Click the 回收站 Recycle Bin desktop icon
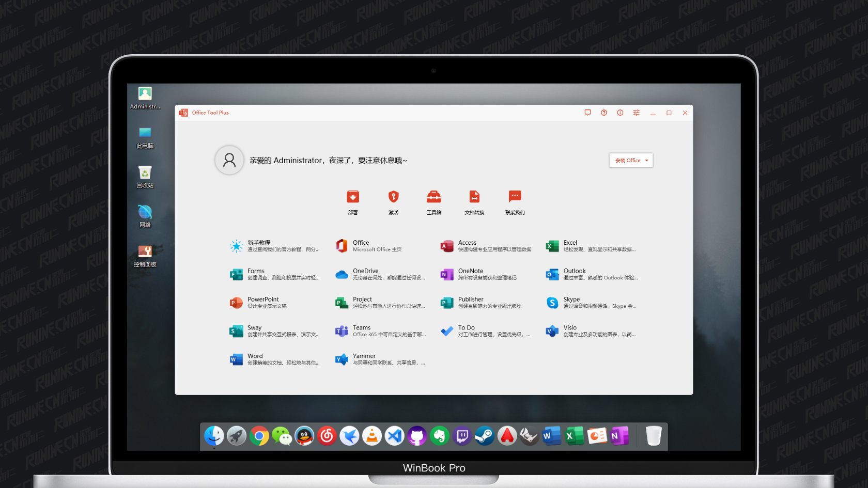 145,177
